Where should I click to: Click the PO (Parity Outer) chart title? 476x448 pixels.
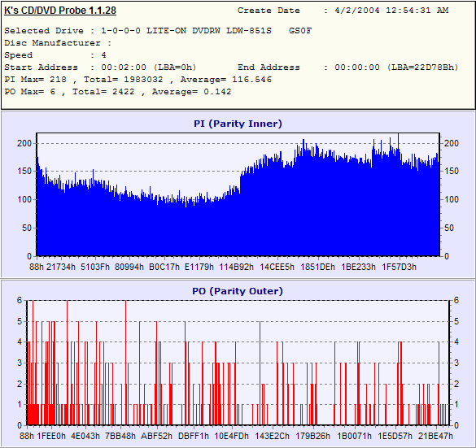coord(238,291)
